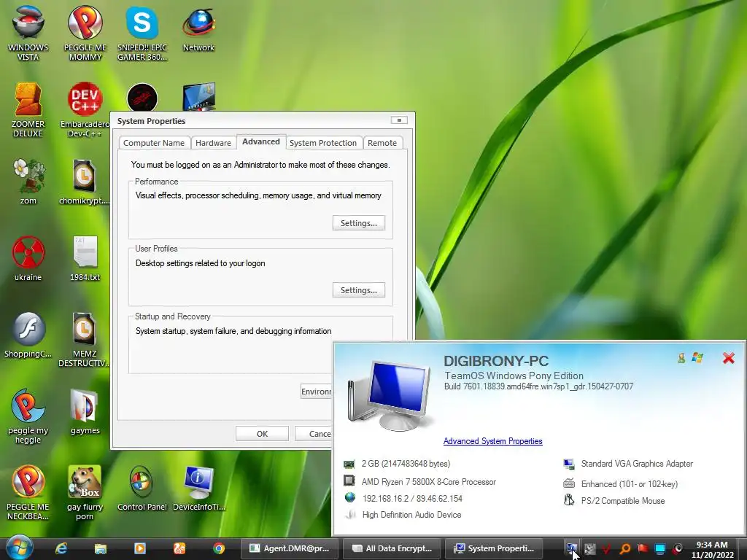The width and height of the screenshot is (747, 560).
Task: Switch to the Remote tab
Action: (x=382, y=143)
